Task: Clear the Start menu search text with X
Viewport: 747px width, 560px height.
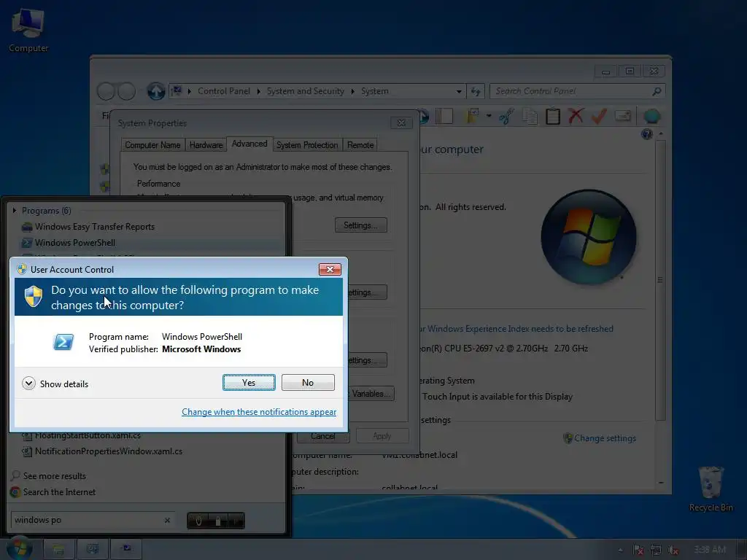Action: (167, 520)
